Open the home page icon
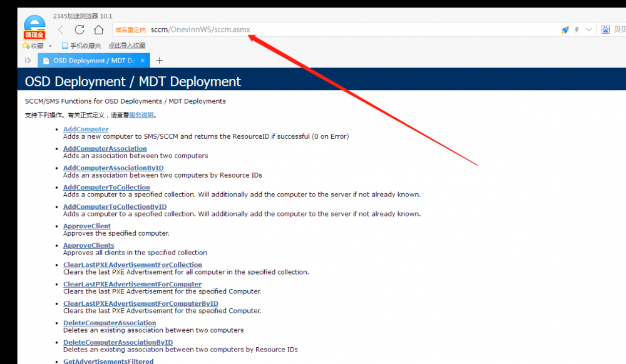The image size is (626, 364). (x=99, y=29)
